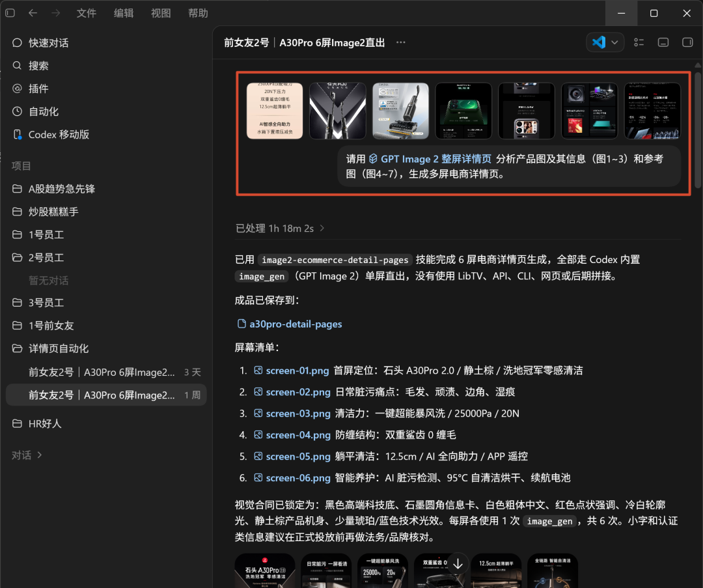703x588 pixels.
Task: Open screen-05.png file link
Action: (292, 456)
